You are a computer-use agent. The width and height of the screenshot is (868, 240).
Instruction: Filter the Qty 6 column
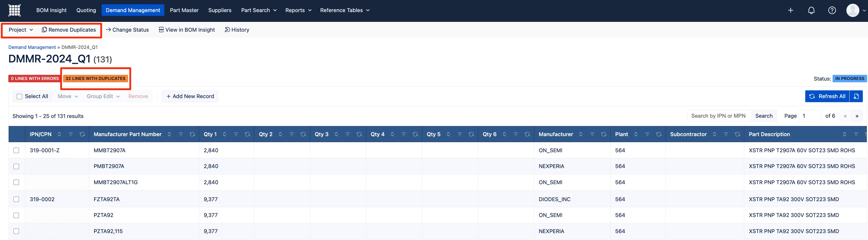point(515,134)
